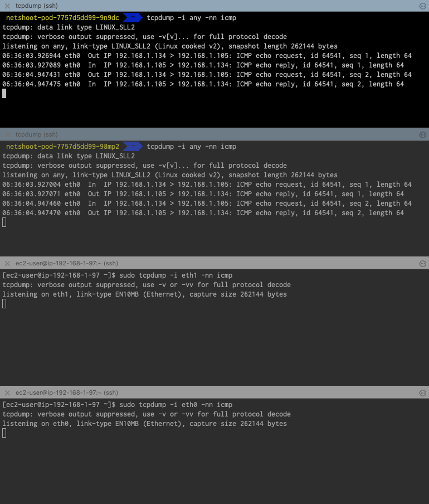The width and height of the screenshot is (429, 504).
Task: Click timestamp 06:36:04.947460 in second pane
Action: pos(31,203)
